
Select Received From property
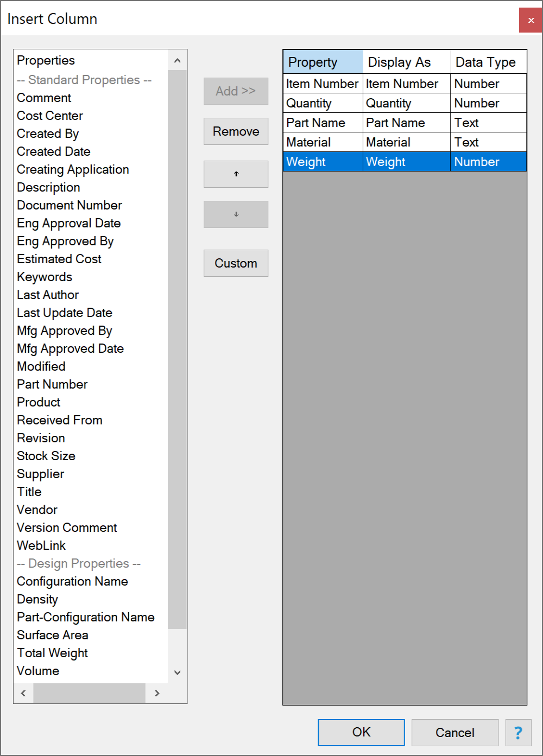tap(60, 420)
